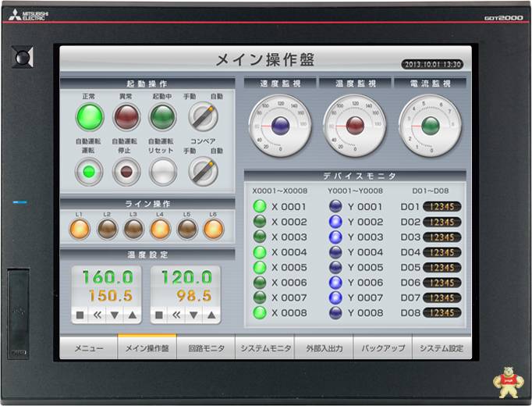Click the stop square on 120.0 controller
This screenshot has height=406, width=532.
click(159, 315)
